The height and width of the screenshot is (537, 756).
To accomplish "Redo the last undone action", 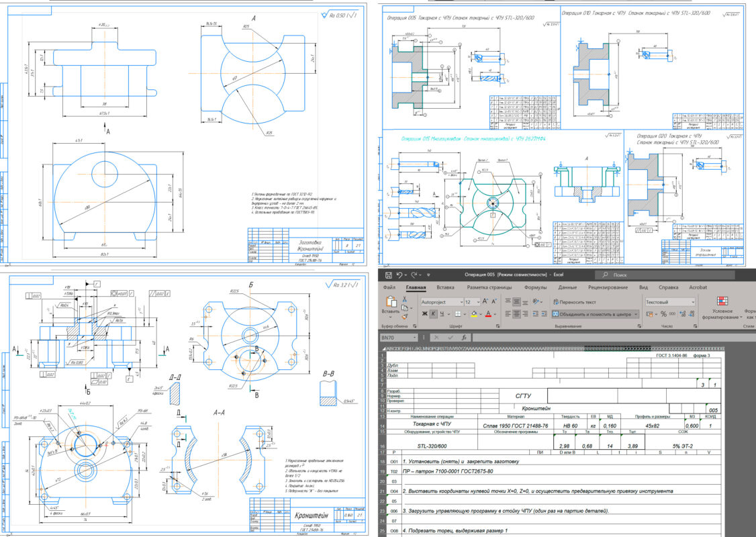I will click(414, 275).
